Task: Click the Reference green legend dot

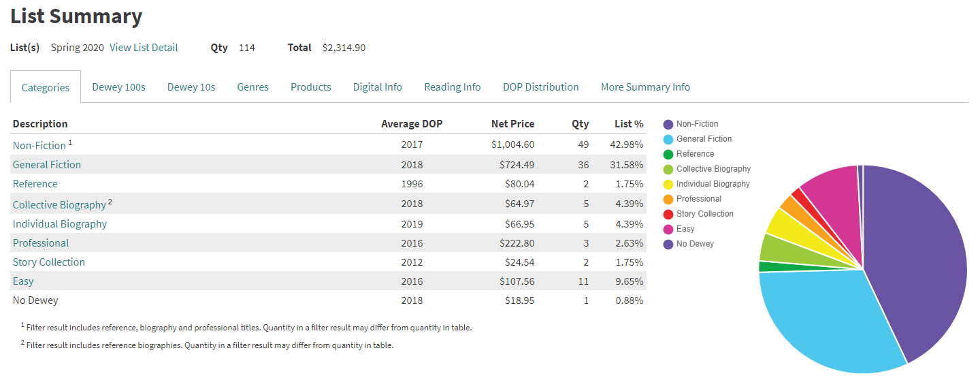Action: pos(668,154)
